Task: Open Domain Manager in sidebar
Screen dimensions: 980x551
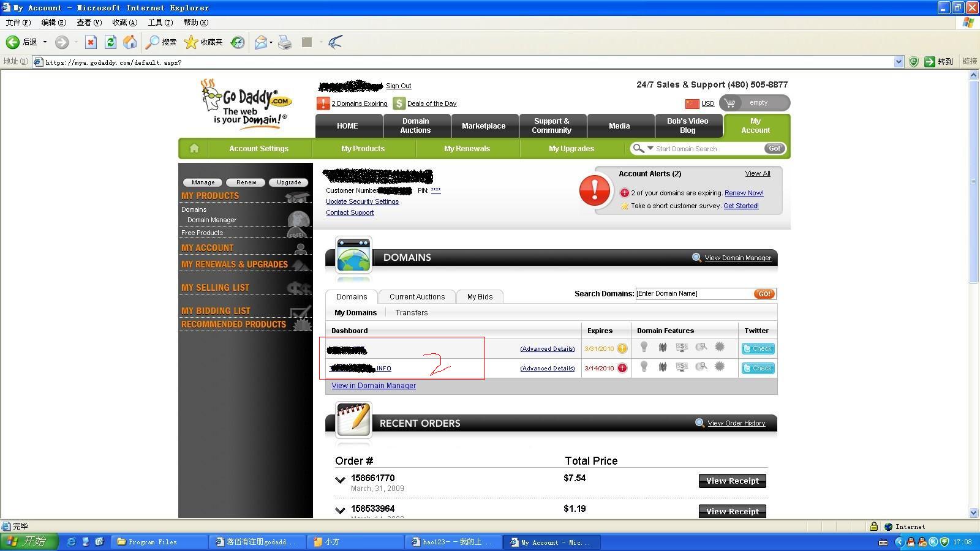Action: [x=212, y=220]
